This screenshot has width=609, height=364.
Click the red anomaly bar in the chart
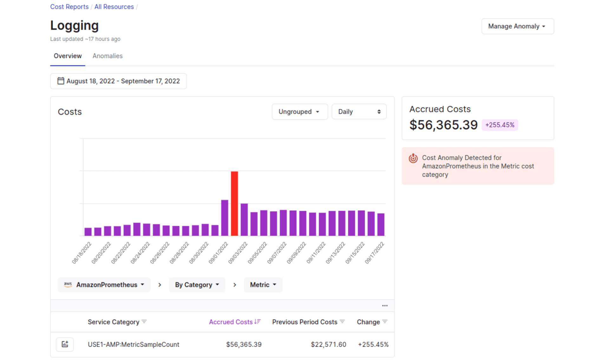click(234, 203)
